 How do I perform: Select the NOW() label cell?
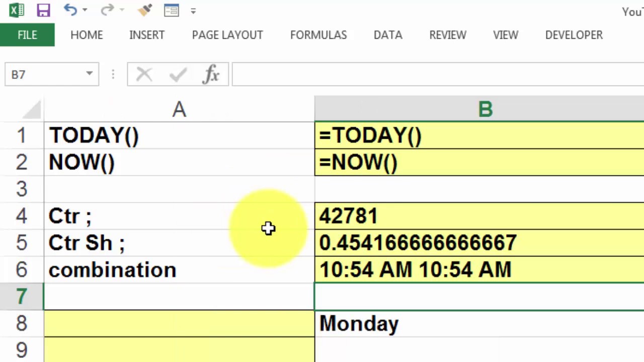[179, 162]
